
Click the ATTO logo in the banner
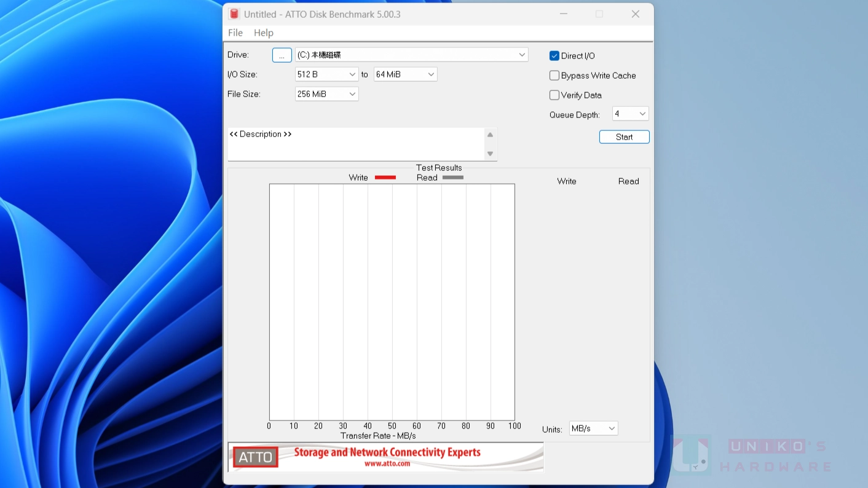[256, 457]
